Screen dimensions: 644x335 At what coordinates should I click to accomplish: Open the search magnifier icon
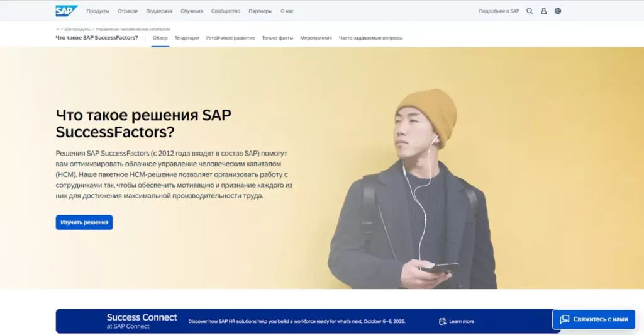(530, 11)
